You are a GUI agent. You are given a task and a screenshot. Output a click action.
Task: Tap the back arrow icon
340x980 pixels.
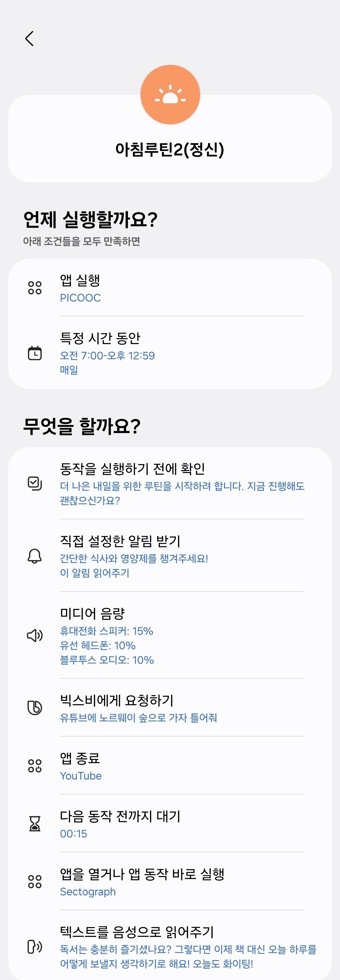tap(29, 38)
